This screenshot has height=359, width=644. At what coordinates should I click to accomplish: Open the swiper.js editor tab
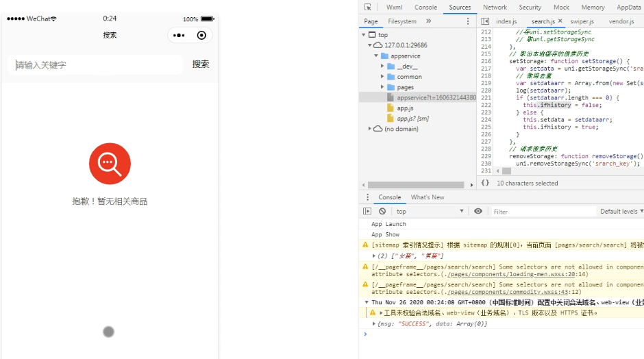[582, 21]
